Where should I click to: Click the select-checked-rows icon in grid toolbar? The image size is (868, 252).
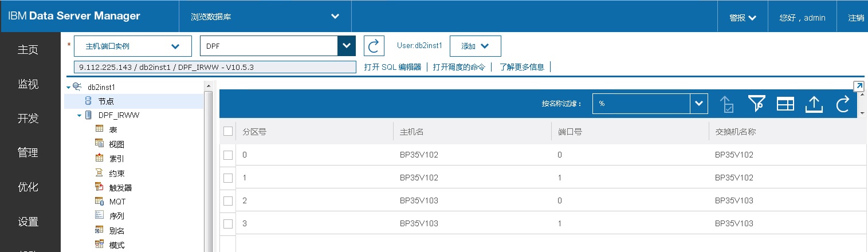coord(727,104)
